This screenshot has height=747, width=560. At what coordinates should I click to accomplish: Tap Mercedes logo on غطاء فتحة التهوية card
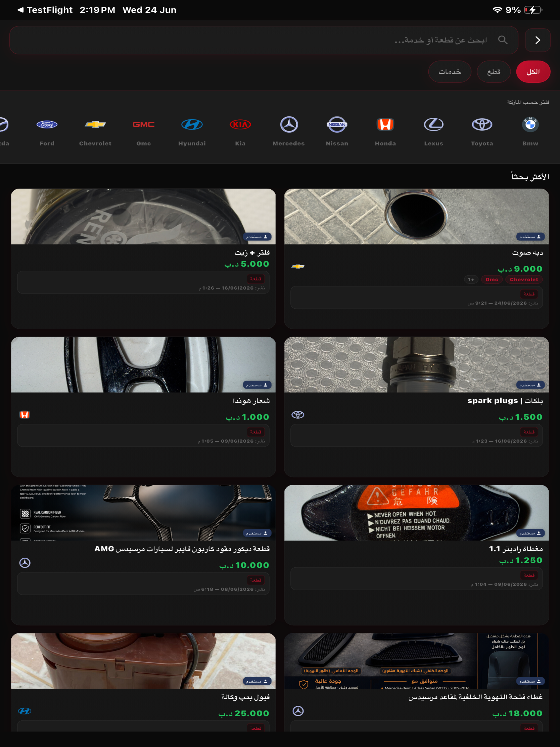[298, 711]
